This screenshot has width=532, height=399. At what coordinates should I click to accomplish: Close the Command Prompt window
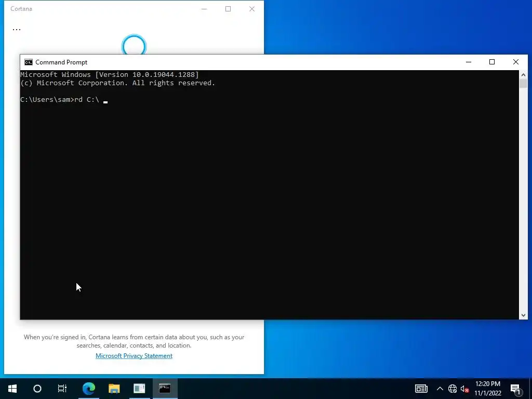[516, 62]
